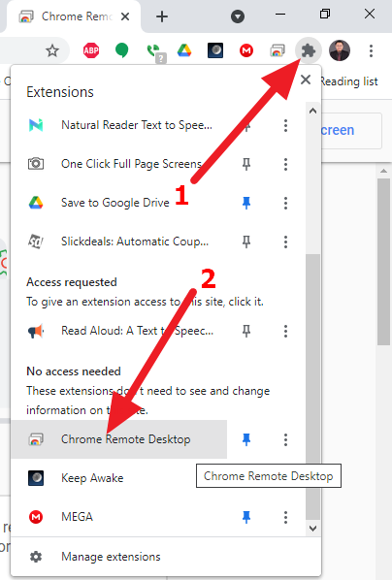This screenshot has height=580, width=392.
Task: Open Chrome Remote Desktop from extensions list
Action: coord(119,439)
